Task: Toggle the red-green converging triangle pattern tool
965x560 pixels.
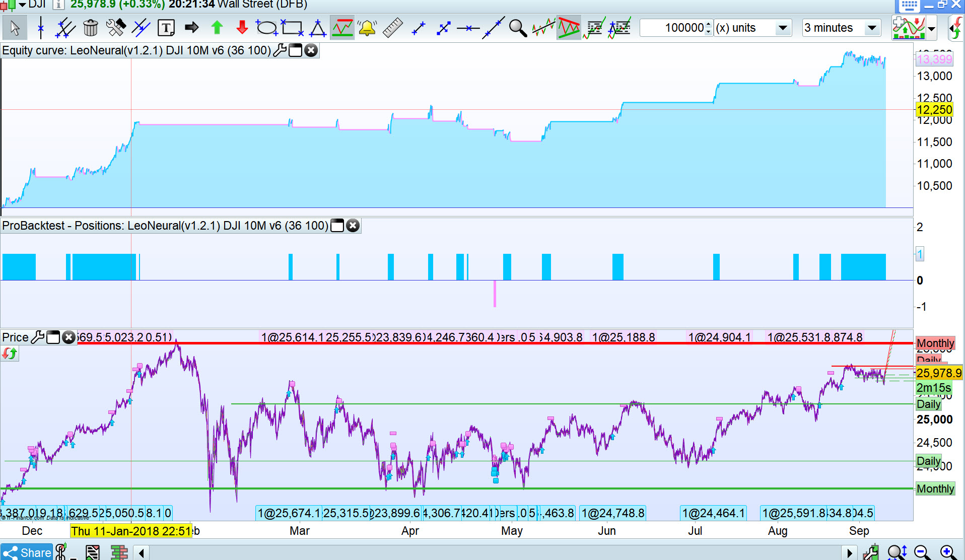Action: click(x=569, y=28)
